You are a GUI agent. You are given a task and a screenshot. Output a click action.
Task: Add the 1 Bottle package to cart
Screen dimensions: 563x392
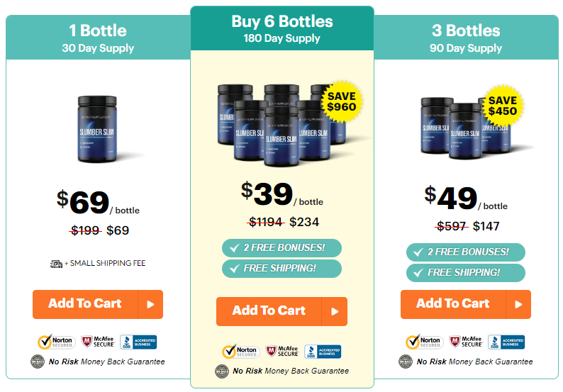point(98,304)
